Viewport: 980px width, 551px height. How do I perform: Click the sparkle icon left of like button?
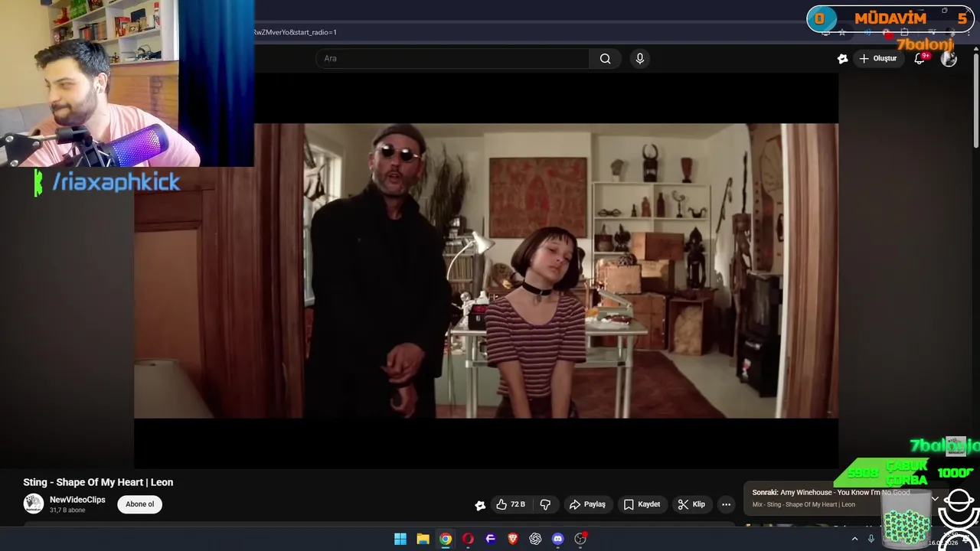pyautogui.click(x=480, y=504)
